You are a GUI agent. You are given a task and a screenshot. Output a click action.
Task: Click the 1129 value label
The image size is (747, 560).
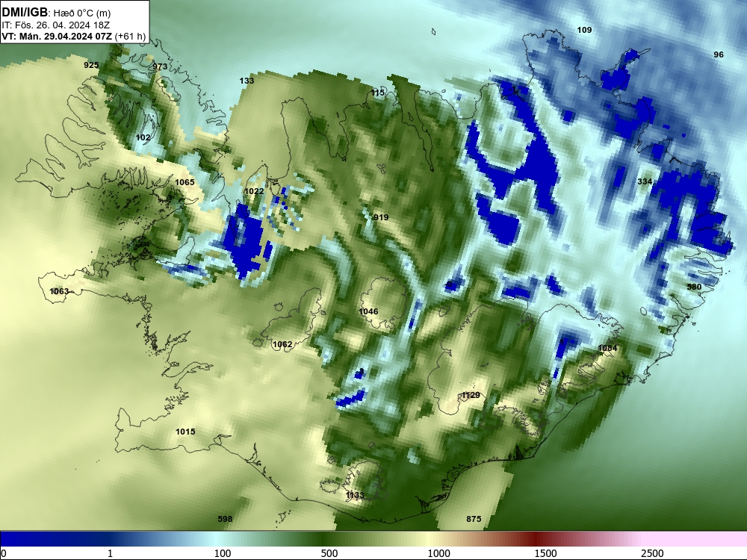pos(471,395)
